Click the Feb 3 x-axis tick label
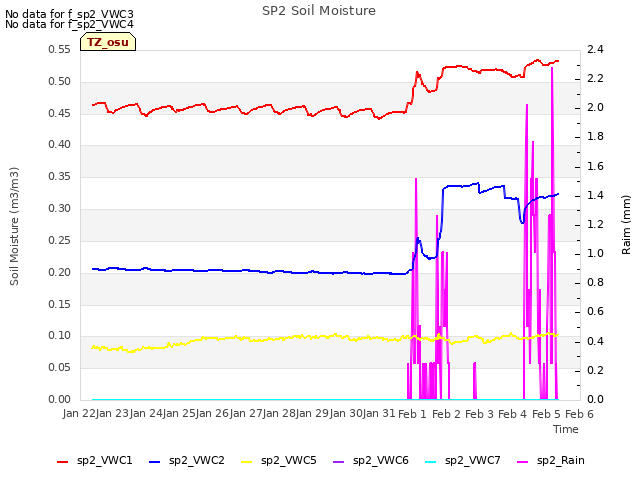The width and height of the screenshot is (640, 480). tap(480, 414)
